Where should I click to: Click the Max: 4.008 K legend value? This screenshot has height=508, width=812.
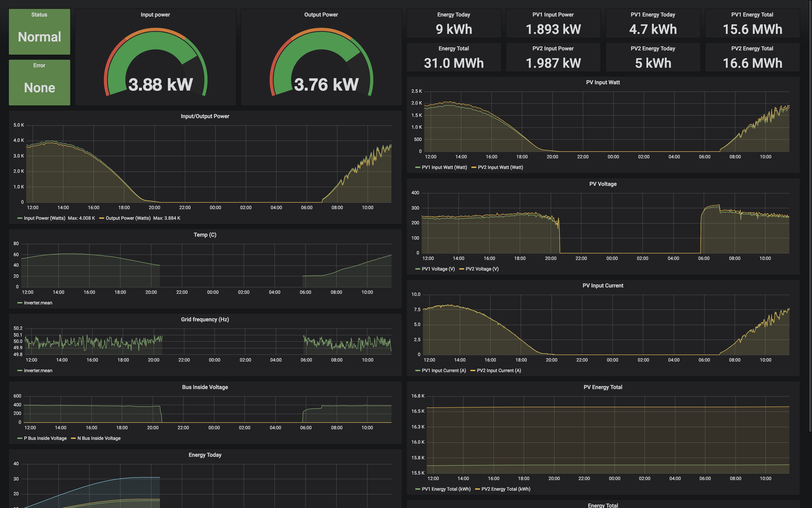(x=81, y=218)
